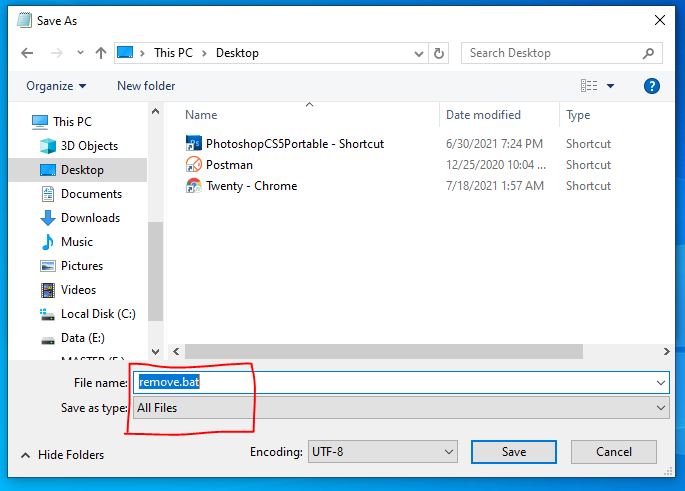Click the navigation pane scrollbar thumb
This screenshot has height=491, width=685.
click(156, 271)
